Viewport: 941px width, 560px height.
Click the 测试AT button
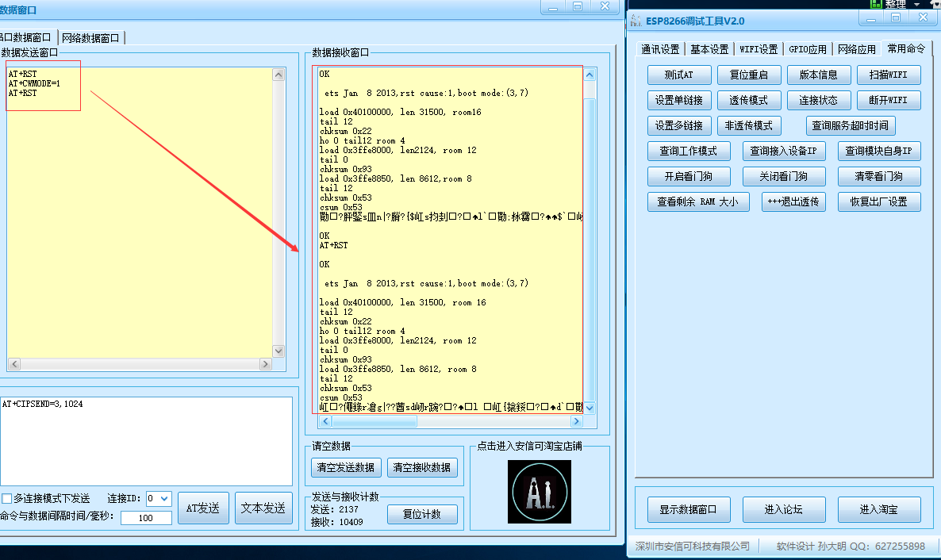coord(679,75)
